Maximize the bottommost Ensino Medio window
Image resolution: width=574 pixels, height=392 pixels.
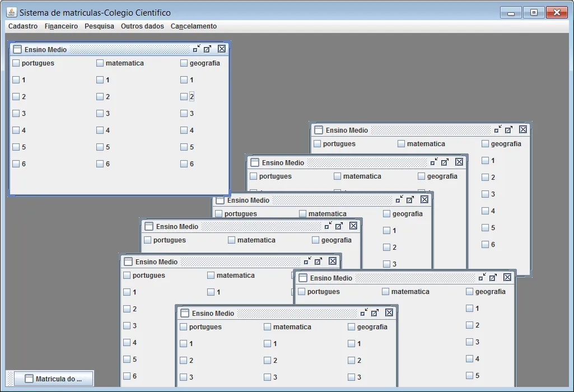[375, 312]
